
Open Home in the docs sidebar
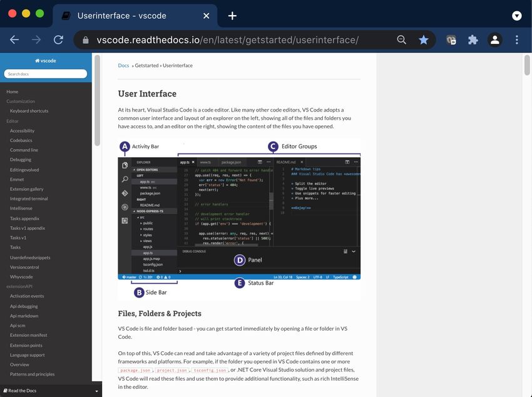(13, 91)
